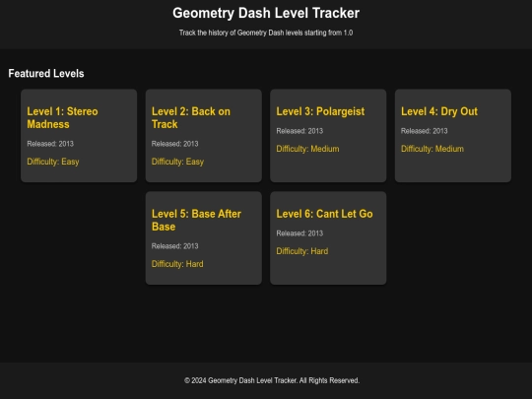Click Difficulty: Hard on Cant Let Go card
This screenshot has height=399, width=532.
click(x=302, y=251)
